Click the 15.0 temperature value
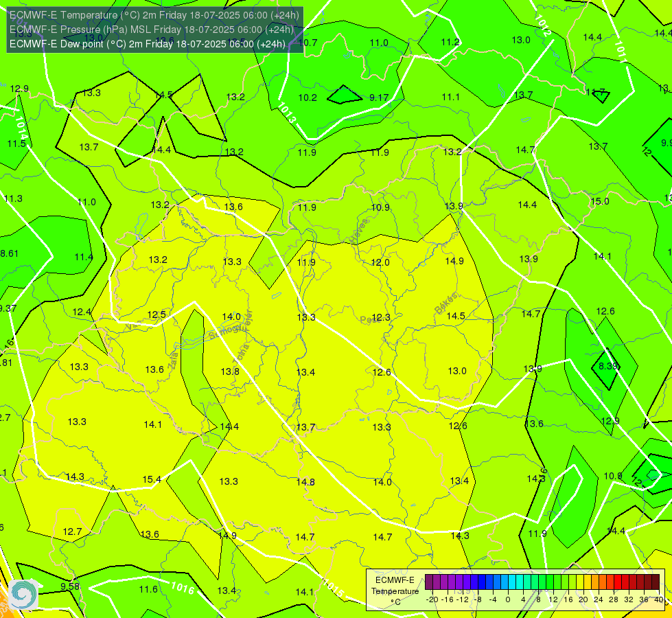672x618 pixels. click(x=599, y=201)
